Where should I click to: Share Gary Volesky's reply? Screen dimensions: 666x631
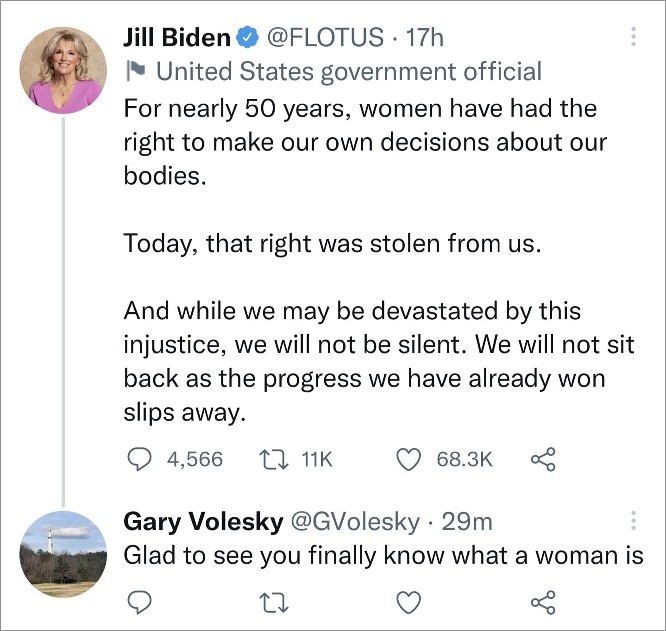pos(542,602)
